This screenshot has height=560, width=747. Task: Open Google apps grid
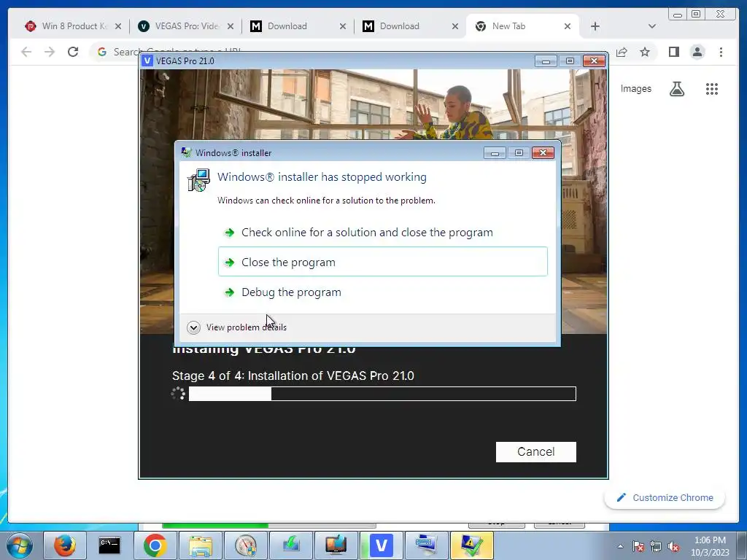point(712,88)
